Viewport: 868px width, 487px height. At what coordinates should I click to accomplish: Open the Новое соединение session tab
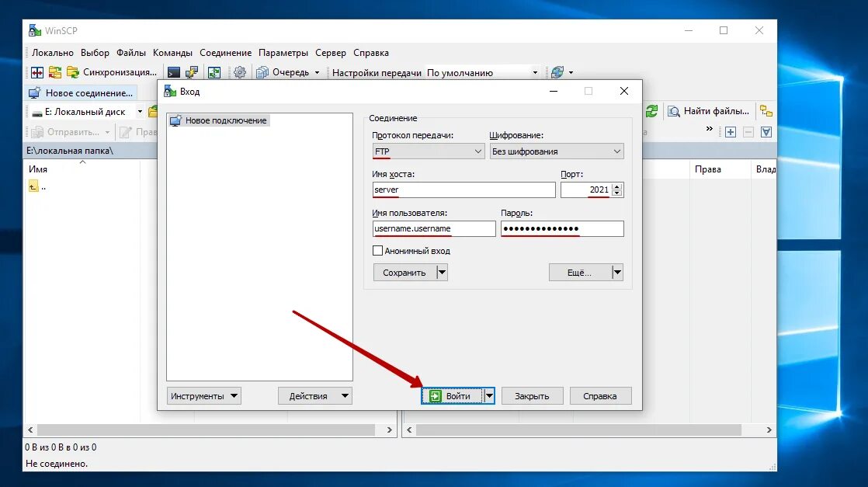(x=81, y=93)
